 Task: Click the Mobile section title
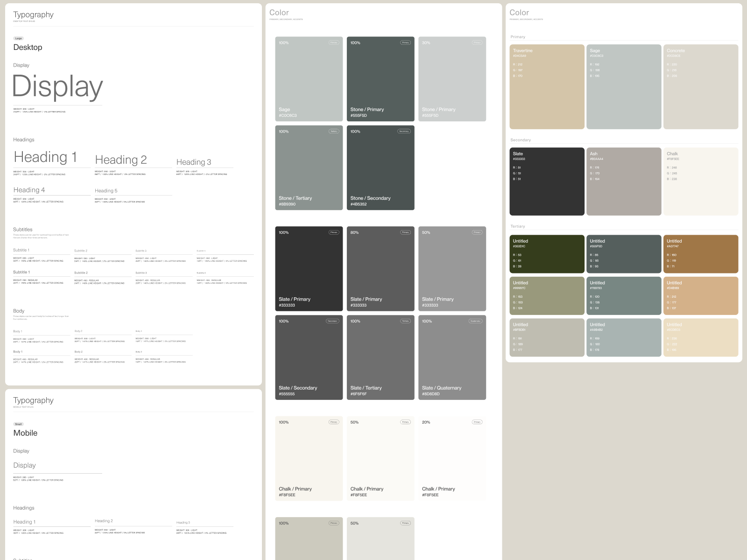point(25,433)
